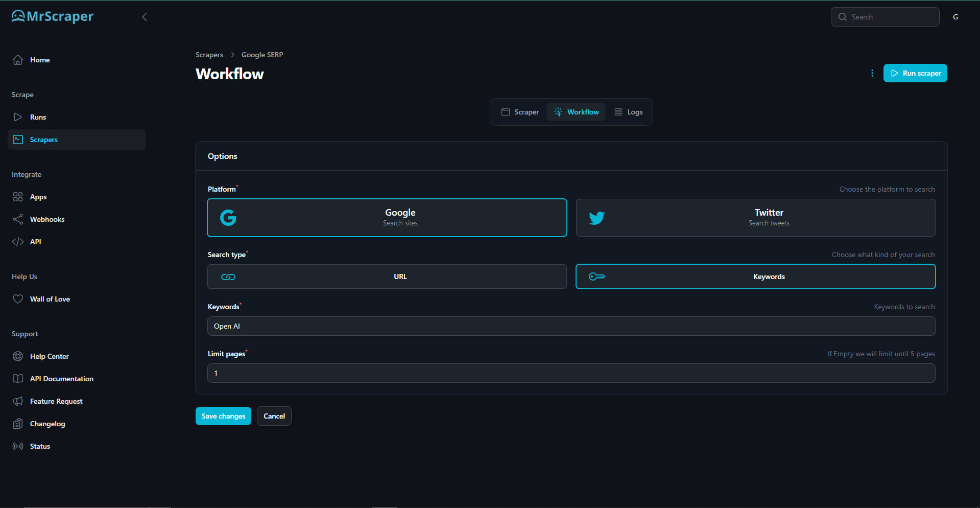Click the Keywords key icon

pyautogui.click(x=597, y=276)
